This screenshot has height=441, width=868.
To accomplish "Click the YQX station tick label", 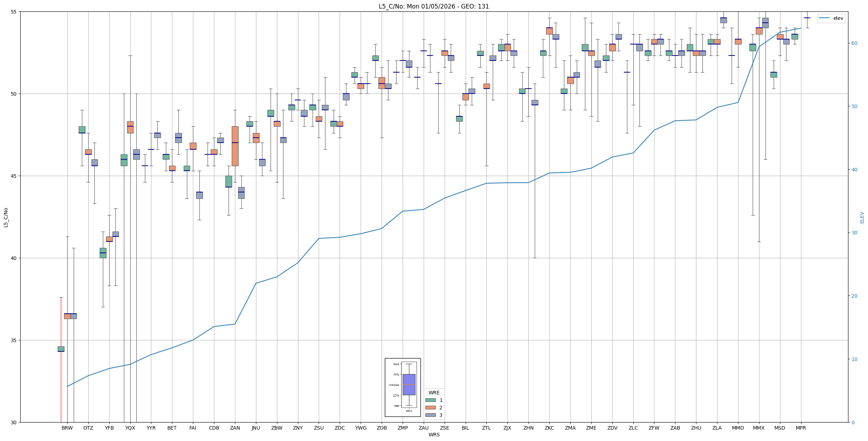I will coord(130,428).
